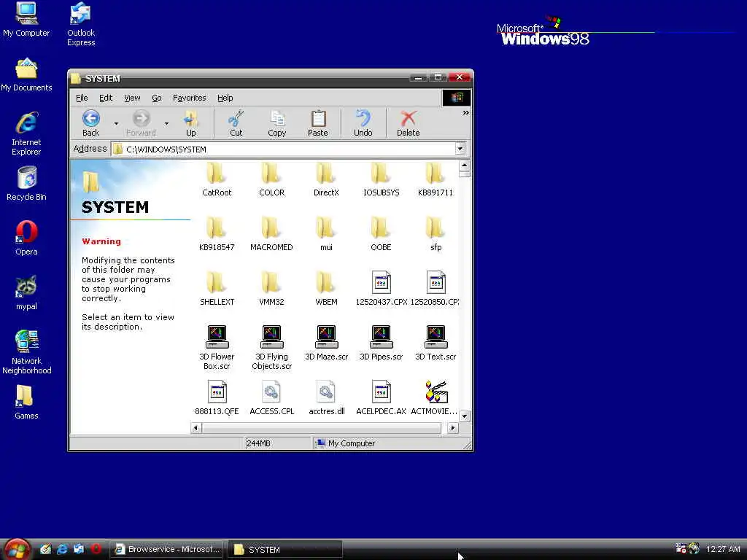The image size is (747, 560).
Task: Select the OOBE folder
Action: 381,234
